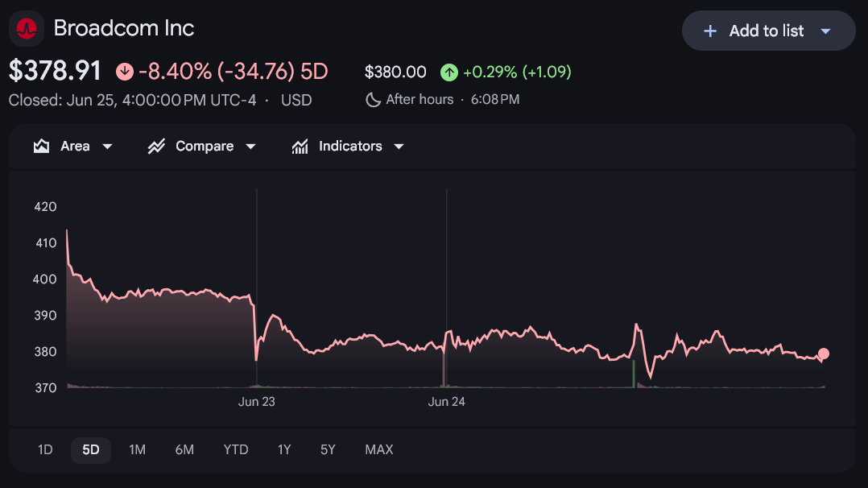Screen dimensions: 868x488
Task: Click the green up-arrow after-hours icon
Action: coord(449,72)
